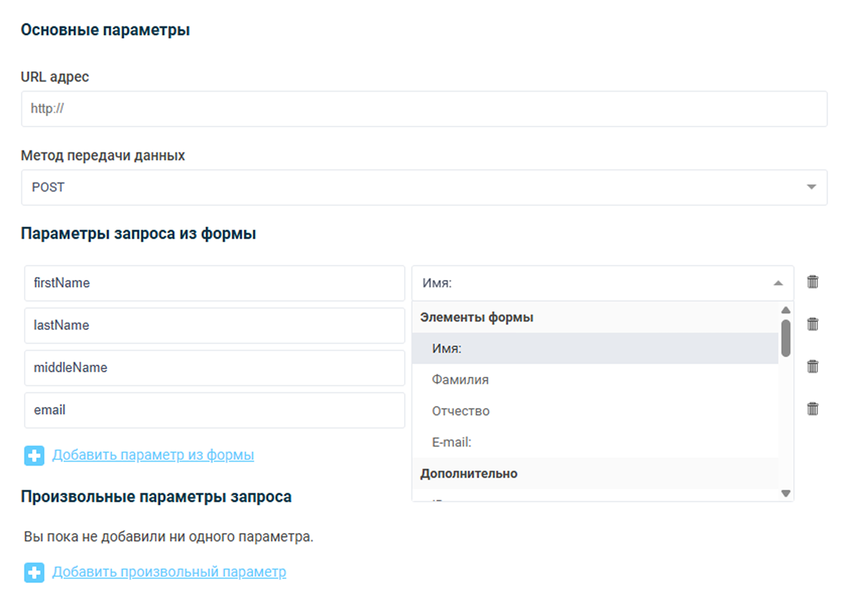Delete the firstName parameter row

point(812,282)
